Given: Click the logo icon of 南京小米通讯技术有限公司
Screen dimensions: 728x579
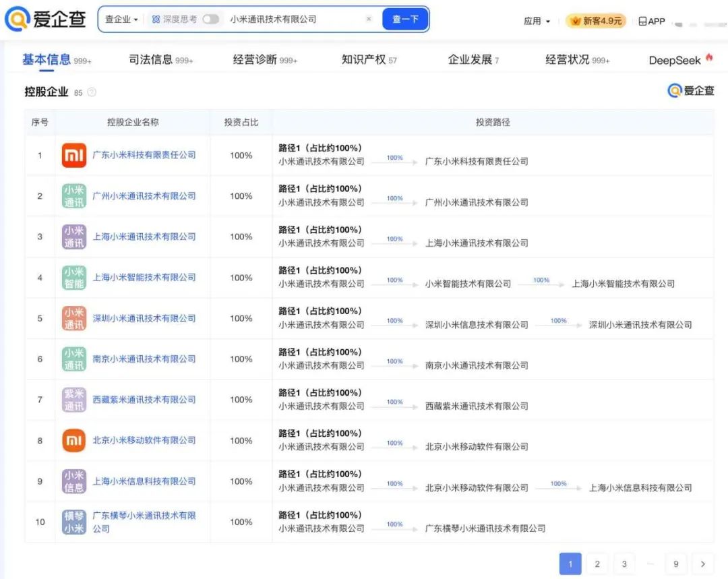Looking at the screenshot, I should point(74,359).
